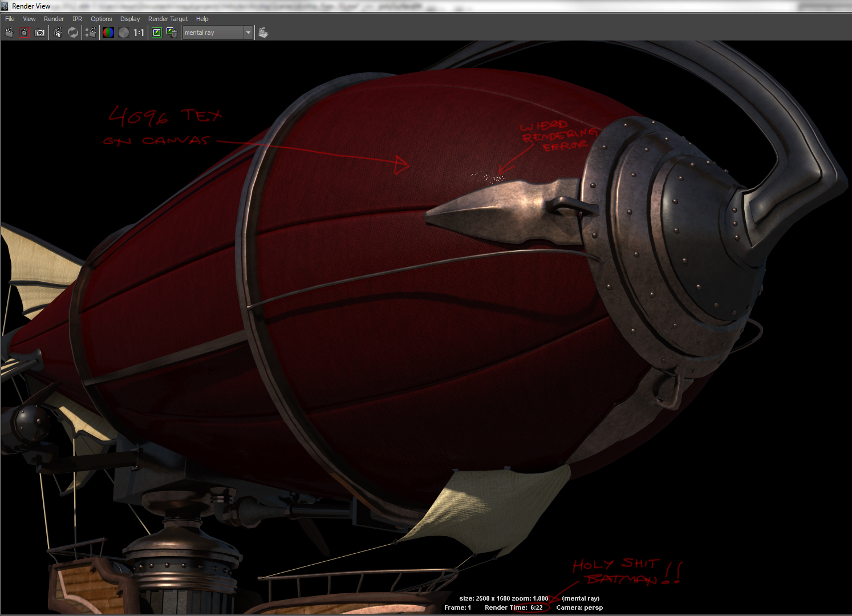This screenshot has height=616, width=852.
Task: Refresh the IPR image
Action: pyautogui.click(x=73, y=33)
